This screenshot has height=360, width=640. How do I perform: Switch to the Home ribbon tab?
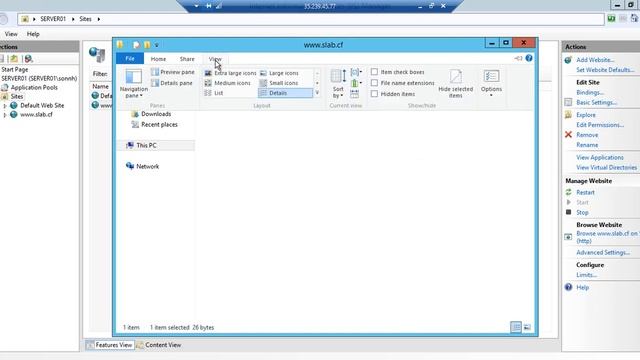pos(158,59)
